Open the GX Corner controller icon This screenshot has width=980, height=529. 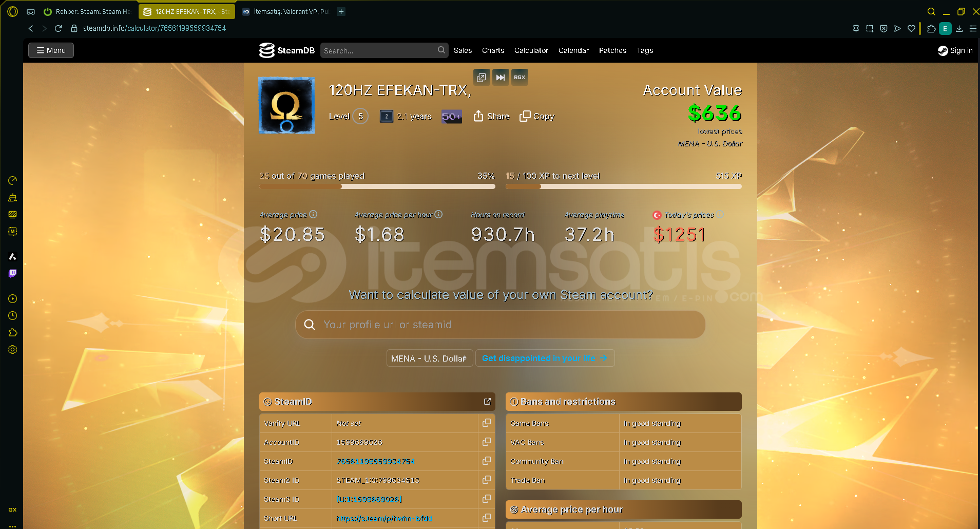click(x=31, y=11)
